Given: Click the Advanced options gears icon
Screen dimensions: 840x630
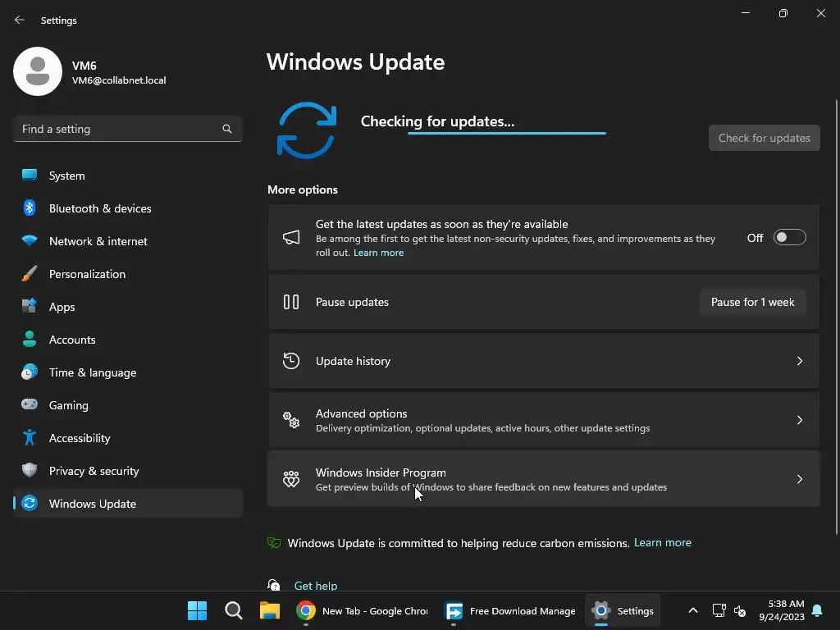Looking at the screenshot, I should pos(291,420).
